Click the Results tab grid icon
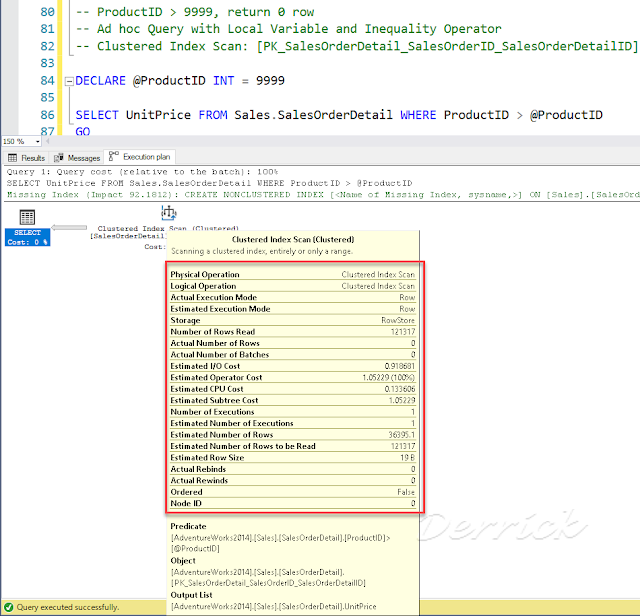 point(13,158)
